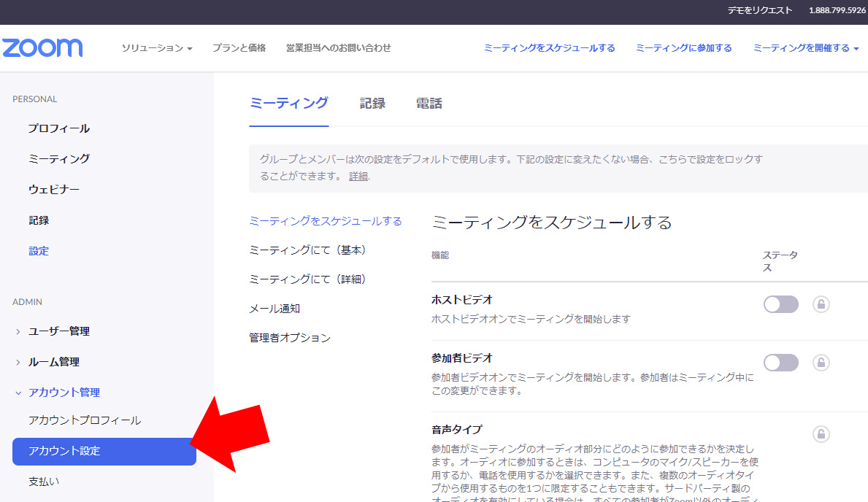Viewport: 868px width, 502px height.
Task: Click ミーティングに参加する link
Action: 683,48
